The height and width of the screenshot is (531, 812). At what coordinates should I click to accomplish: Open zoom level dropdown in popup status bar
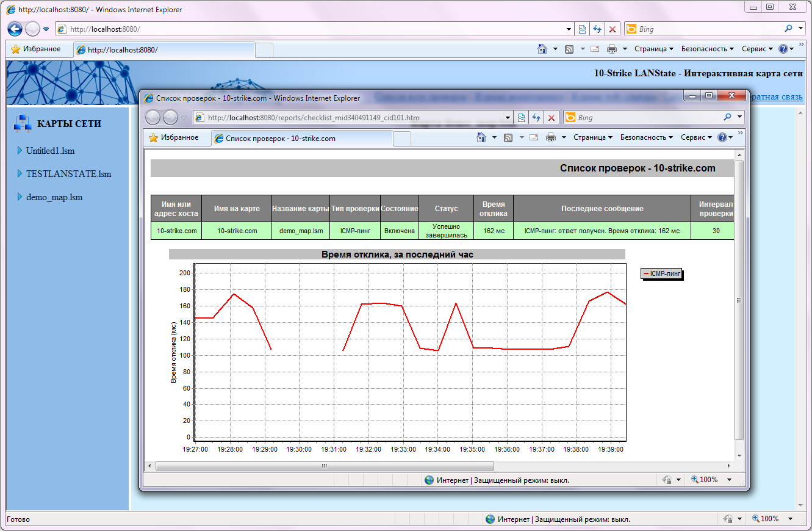tap(729, 480)
